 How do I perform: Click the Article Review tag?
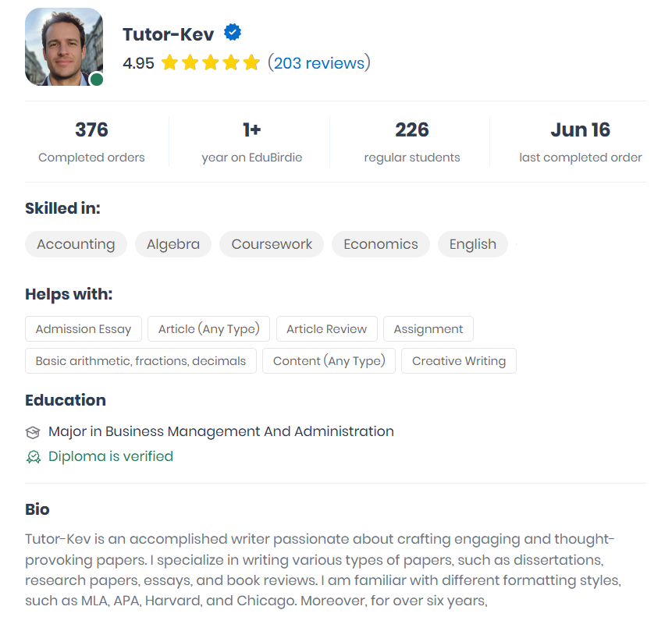[x=326, y=329]
